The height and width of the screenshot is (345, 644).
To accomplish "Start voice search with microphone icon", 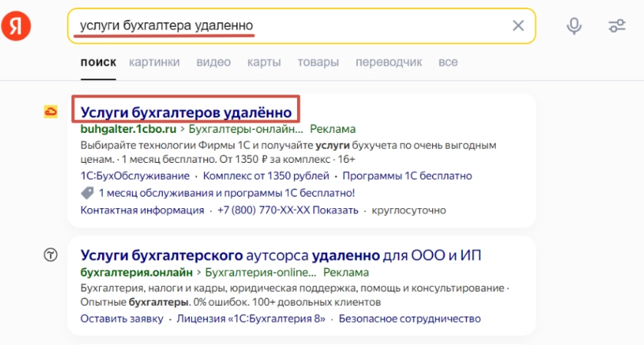I will coord(573,26).
